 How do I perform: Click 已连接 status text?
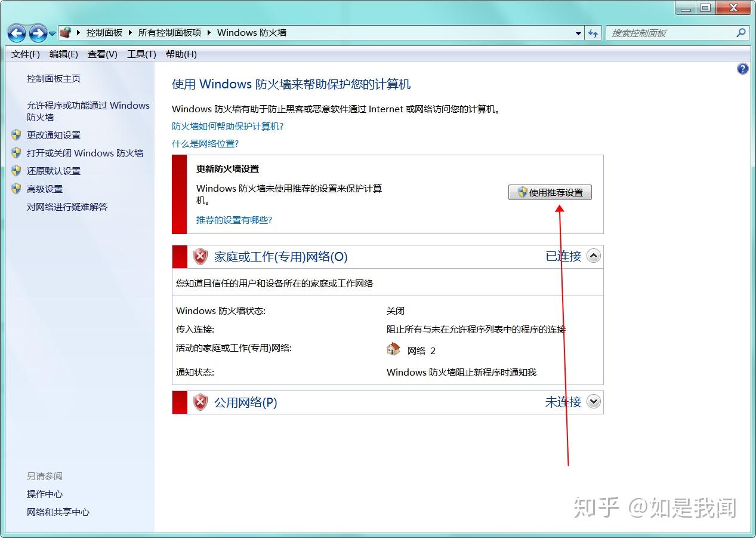(x=563, y=256)
